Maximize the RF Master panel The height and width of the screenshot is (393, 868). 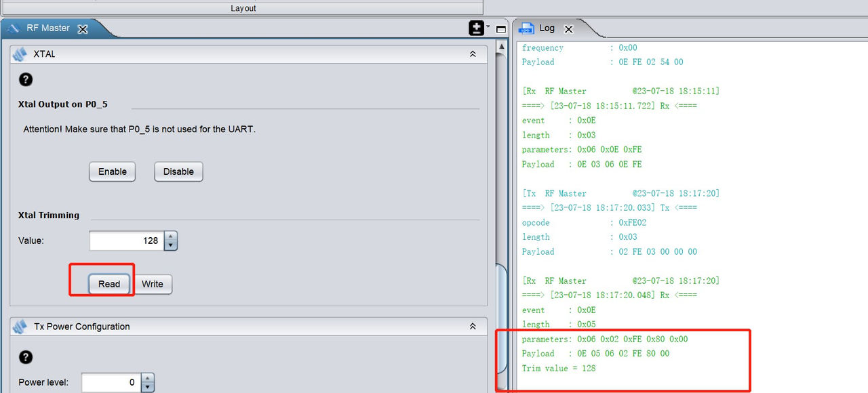501,29
